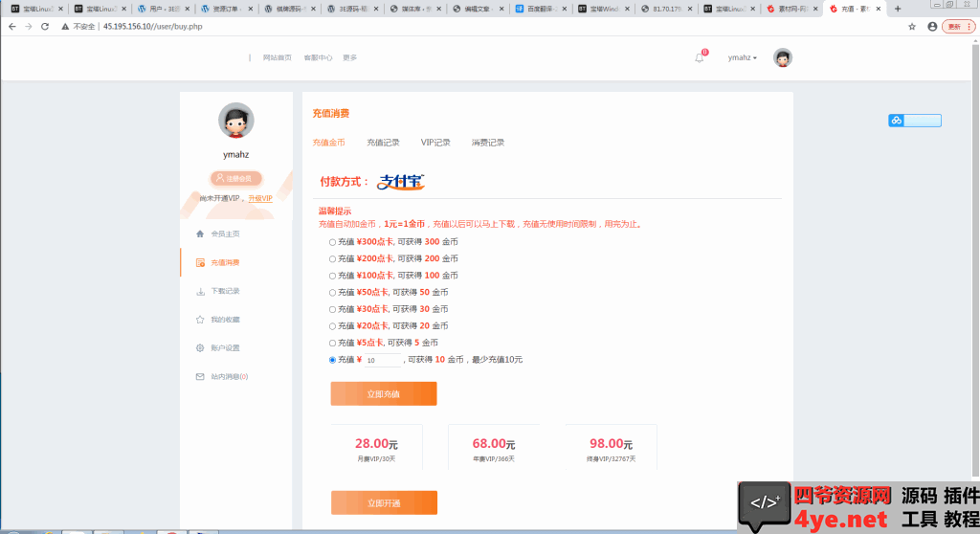The height and width of the screenshot is (534, 980).
Task: Switch to the 充值记录 tab
Action: tap(383, 143)
